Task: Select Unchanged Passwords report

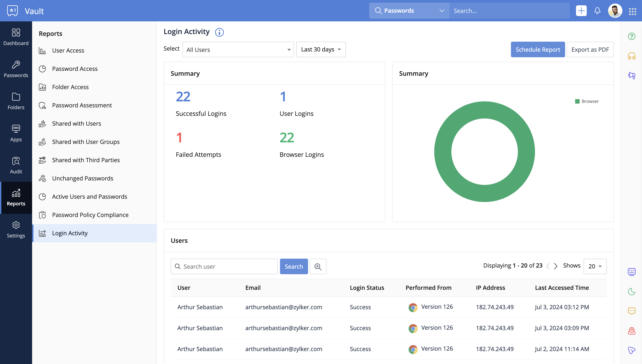Action: click(82, 178)
